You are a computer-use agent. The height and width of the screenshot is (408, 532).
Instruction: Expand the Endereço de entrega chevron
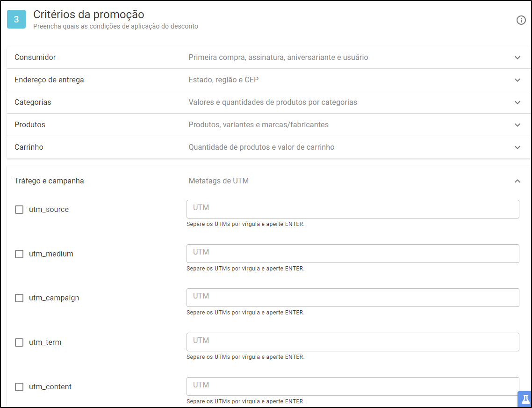tap(518, 80)
